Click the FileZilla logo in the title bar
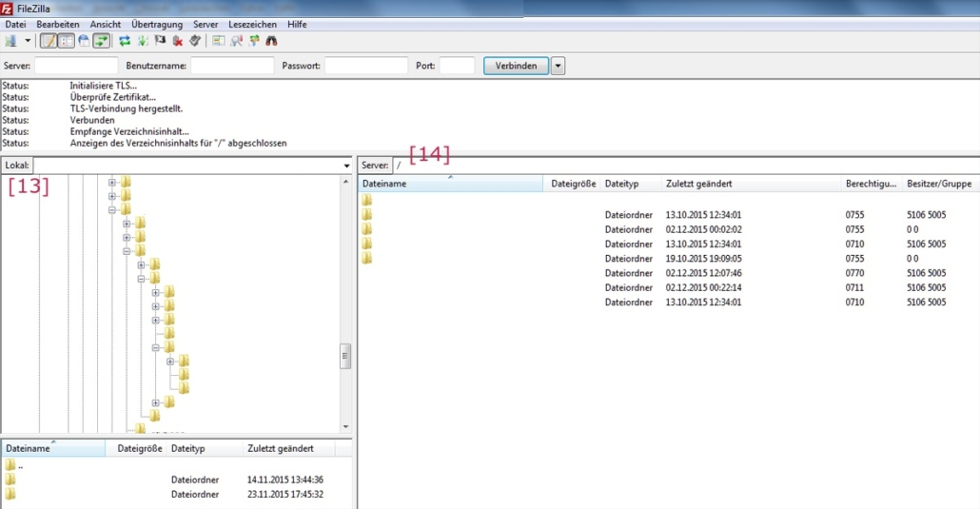Viewport: 980px width, 509px height. (x=7, y=9)
